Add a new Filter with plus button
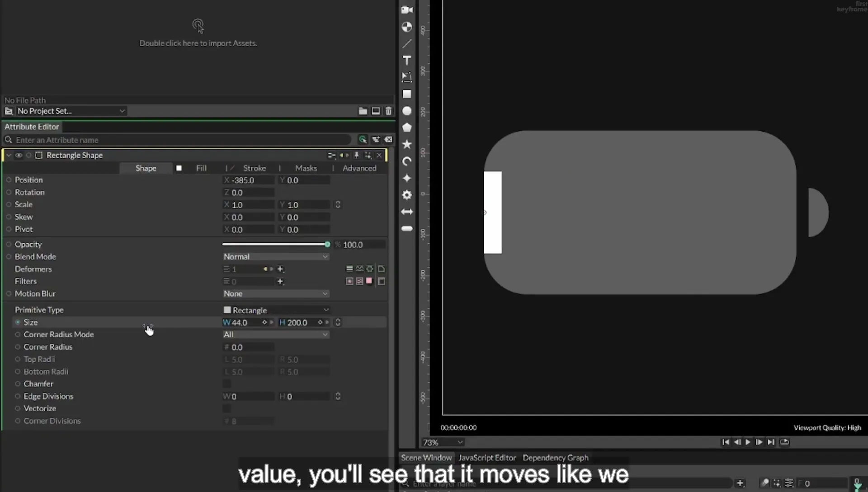Screen dimensions: 868x492 pyautogui.click(x=280, y=281)
